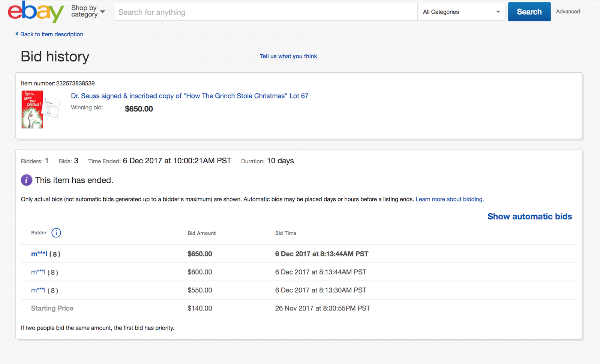Click the 26 Nov 2017 starting time
Viewport: 600px width, 364px height.
[x=322, y=309]
